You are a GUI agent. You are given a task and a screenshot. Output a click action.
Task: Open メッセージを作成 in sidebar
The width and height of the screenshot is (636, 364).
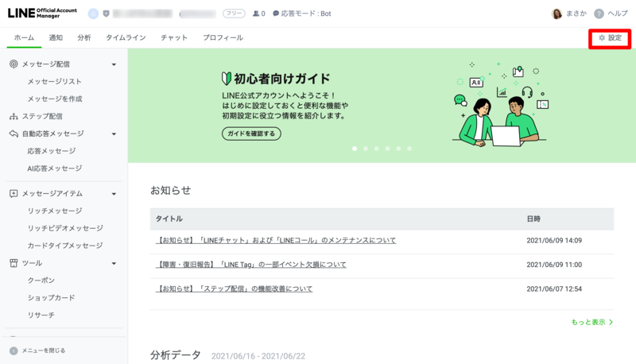point(55,99)
